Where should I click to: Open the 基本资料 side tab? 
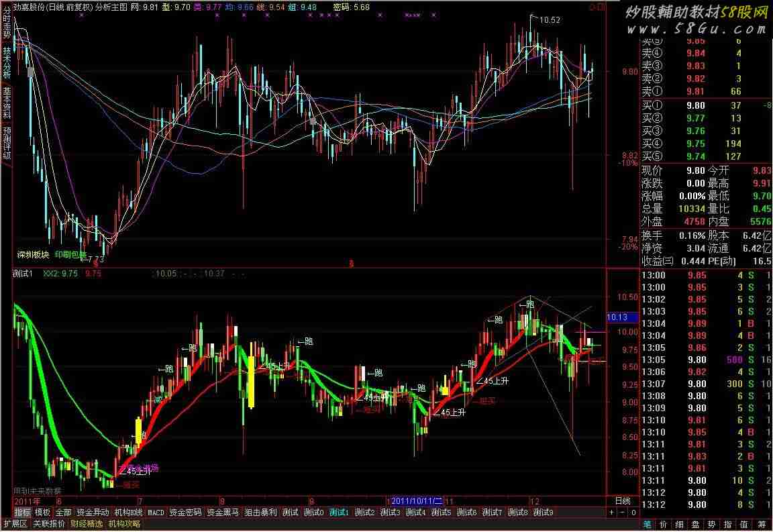tap(7, 103)
